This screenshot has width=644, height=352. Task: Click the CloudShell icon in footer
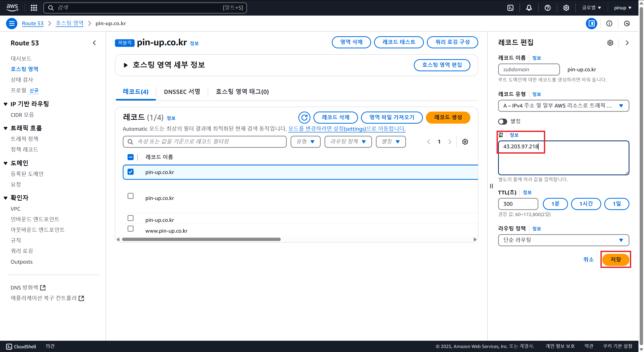(x=9, y=346)
